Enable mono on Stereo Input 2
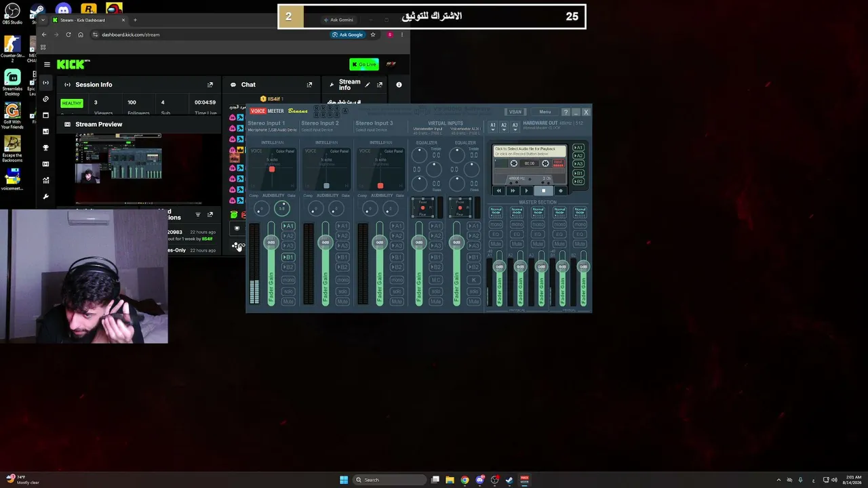The image size is (868, 488). point(342,280)
